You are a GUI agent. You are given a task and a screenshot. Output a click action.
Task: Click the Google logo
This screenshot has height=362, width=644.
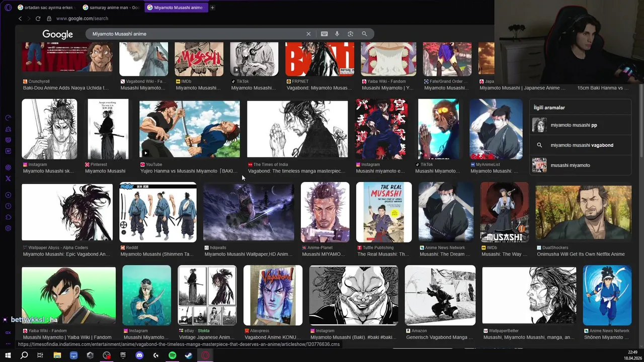click(57, 34)
